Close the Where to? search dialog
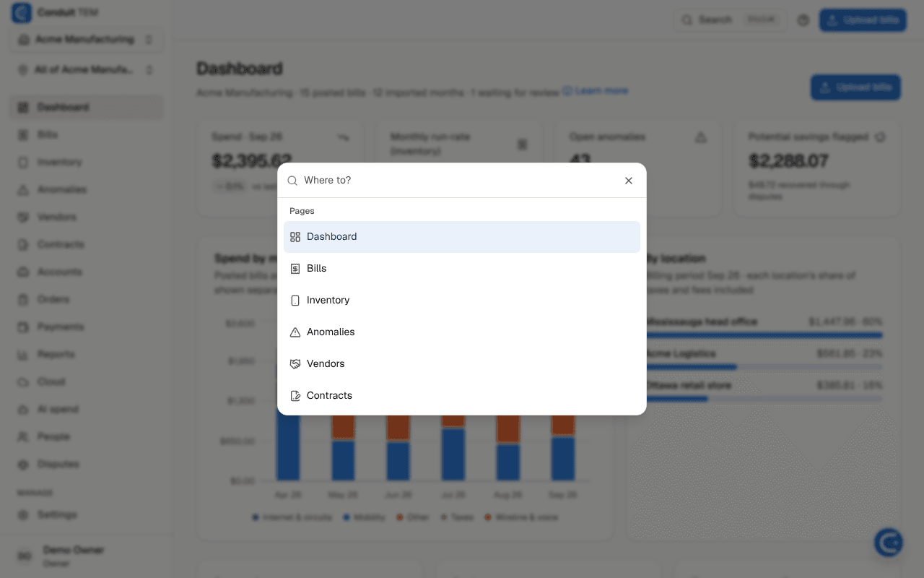 tap(629, 181)
